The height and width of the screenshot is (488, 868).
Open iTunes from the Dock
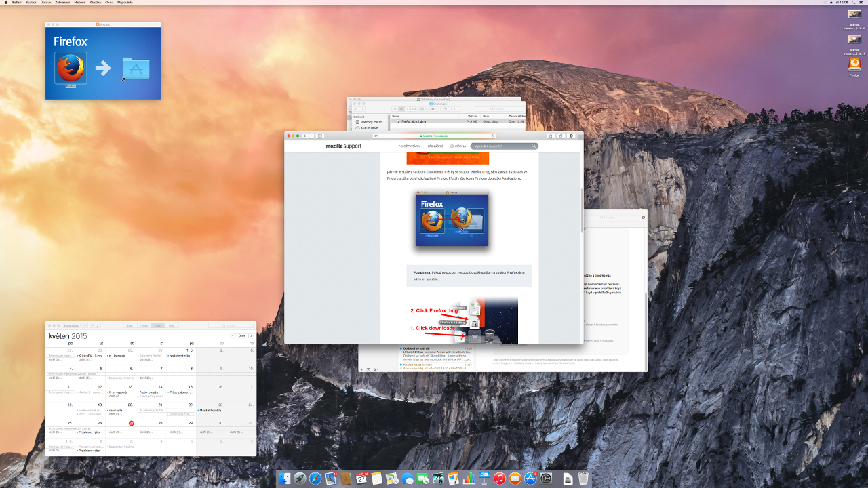click(x=500, y=478)
